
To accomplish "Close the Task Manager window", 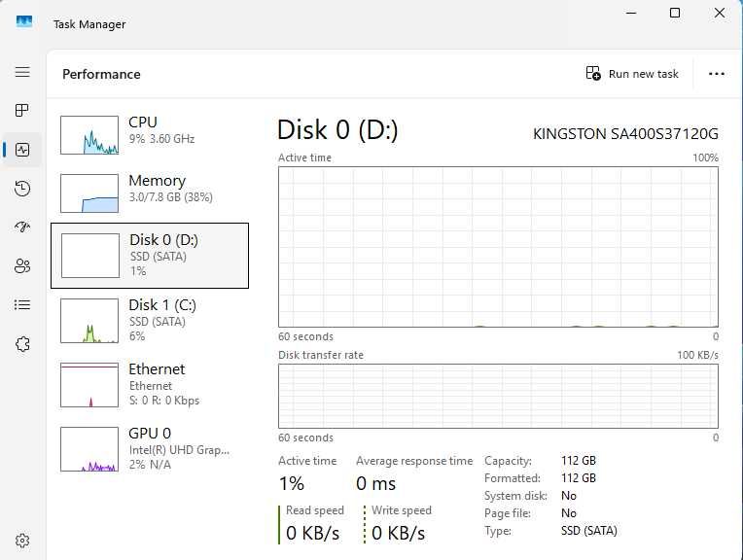I will point(720,14).
